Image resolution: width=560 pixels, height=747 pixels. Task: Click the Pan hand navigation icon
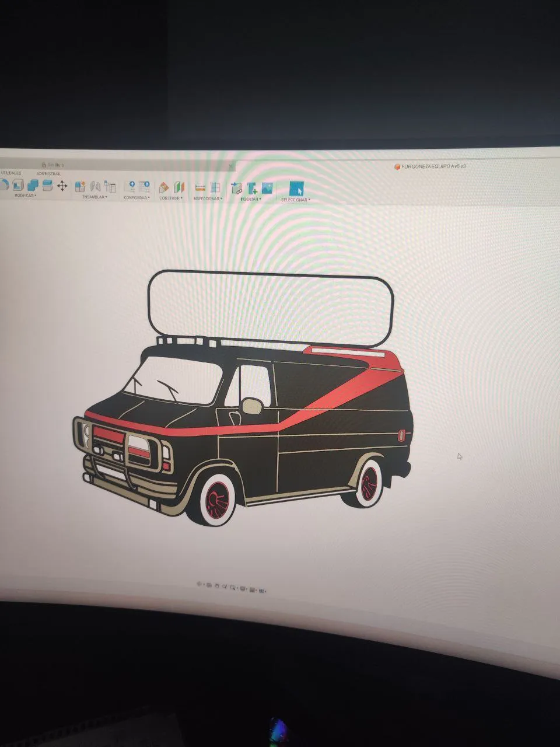(x=217, y=586)
